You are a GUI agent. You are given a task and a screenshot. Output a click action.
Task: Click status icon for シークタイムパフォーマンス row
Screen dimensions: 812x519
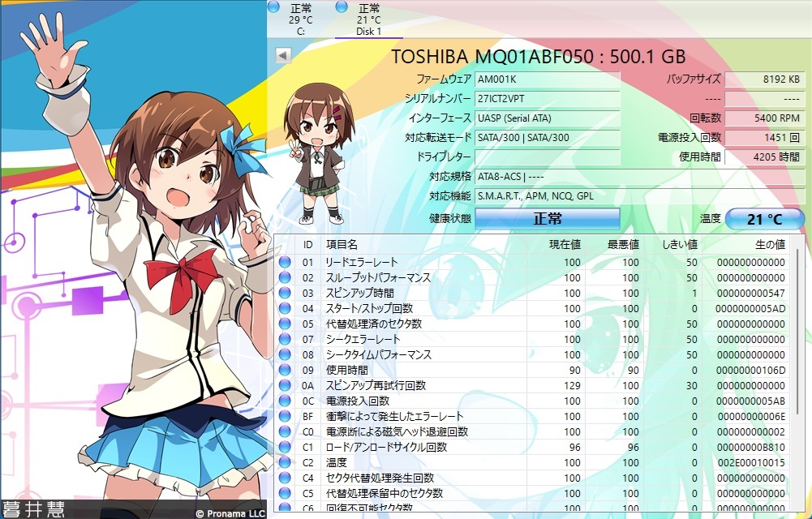(285, 354)
